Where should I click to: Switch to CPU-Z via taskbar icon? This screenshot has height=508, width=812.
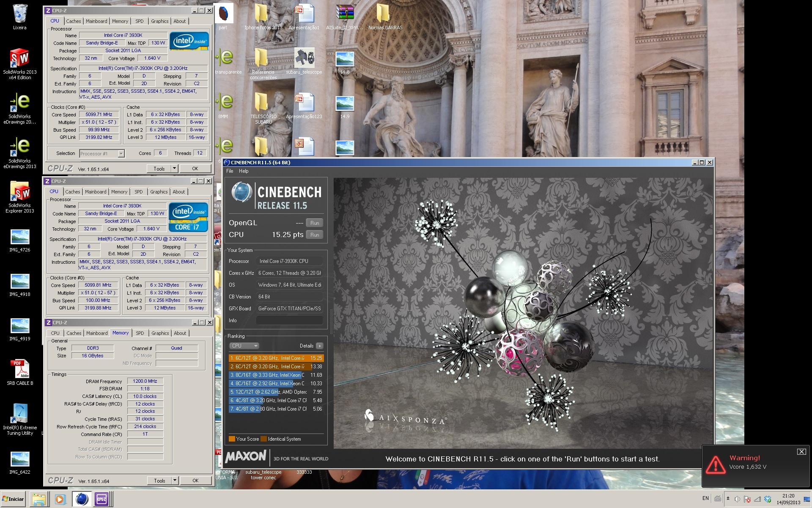[102, 499]
